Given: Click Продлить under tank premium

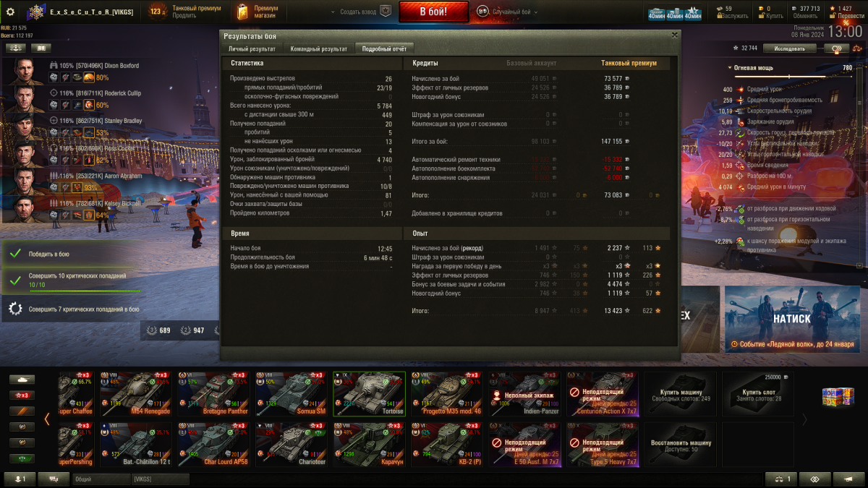Looking at the screenshot, I should coord(184,16).
